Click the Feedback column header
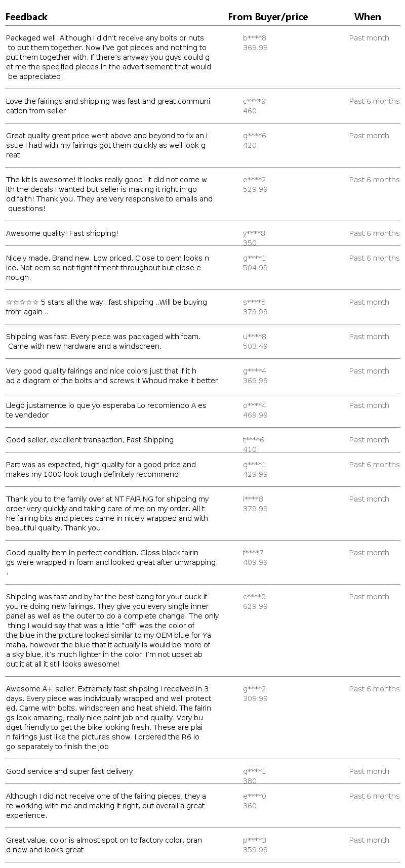 (x=26, y=17)
